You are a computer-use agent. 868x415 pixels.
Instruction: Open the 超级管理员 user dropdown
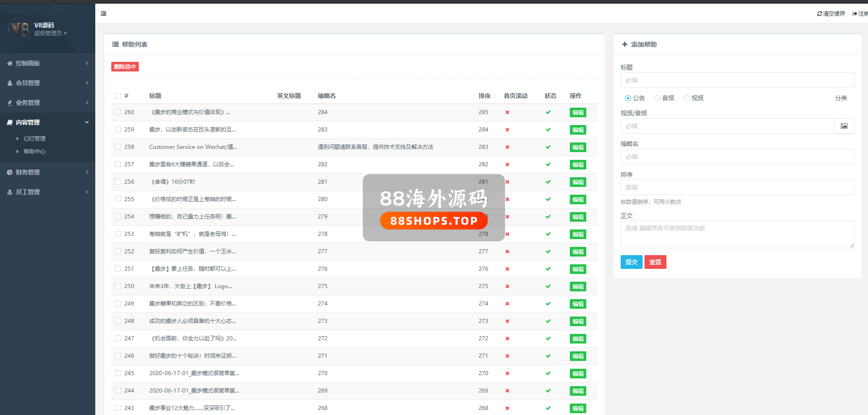[50, 33]
